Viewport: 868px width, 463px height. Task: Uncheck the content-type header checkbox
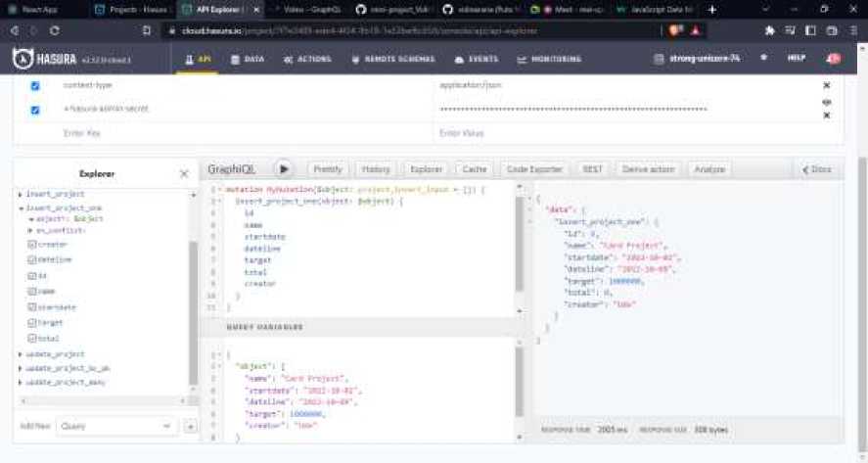tap(35, 85)
